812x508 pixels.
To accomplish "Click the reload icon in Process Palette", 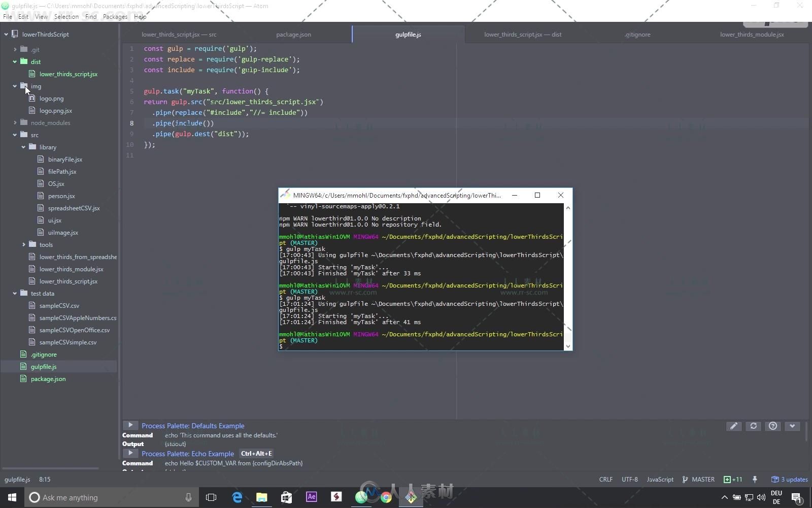I will pyautogui.click(x=754, y=426).
